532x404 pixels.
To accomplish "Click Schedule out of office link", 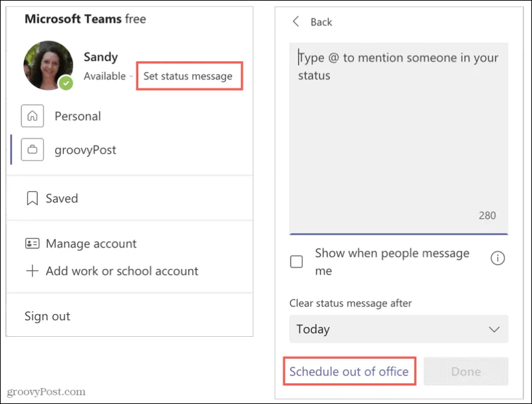I will pos(348,371).
